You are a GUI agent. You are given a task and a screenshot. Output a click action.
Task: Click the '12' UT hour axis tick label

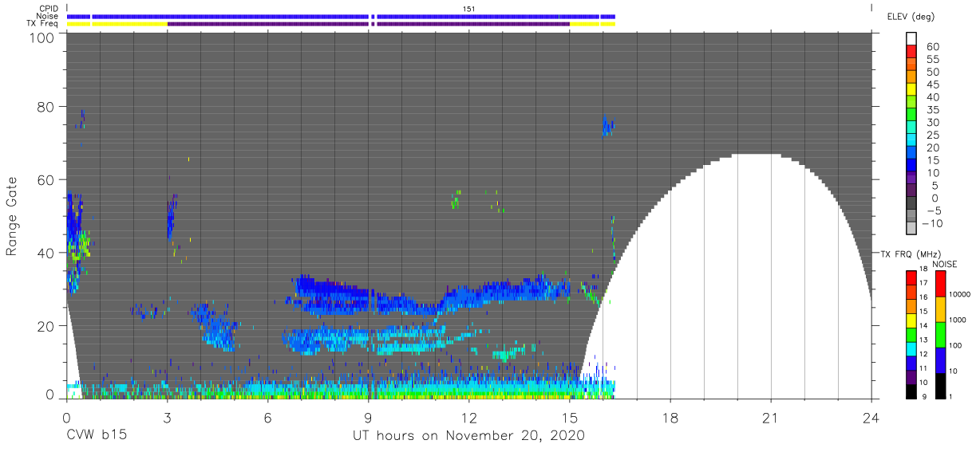tap(469, 417)
